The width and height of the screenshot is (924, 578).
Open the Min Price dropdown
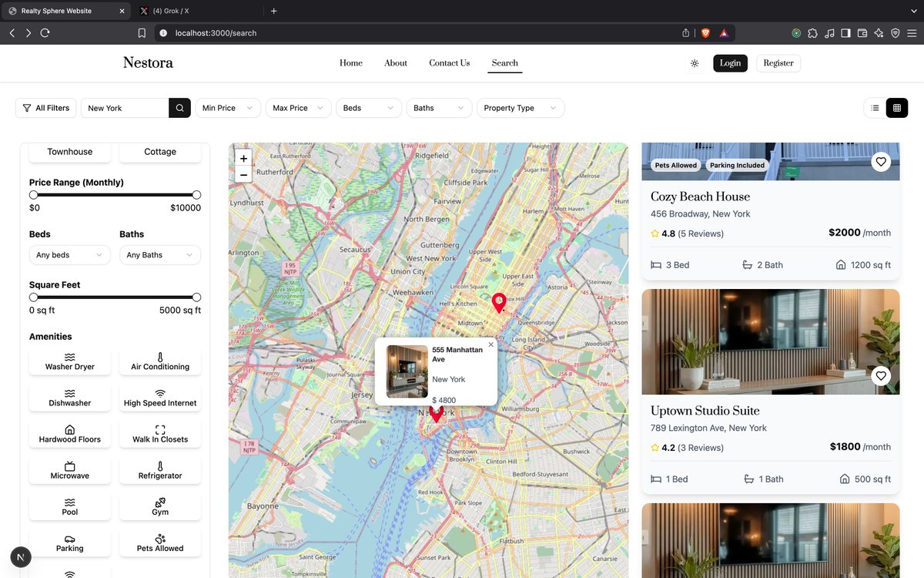228,108
